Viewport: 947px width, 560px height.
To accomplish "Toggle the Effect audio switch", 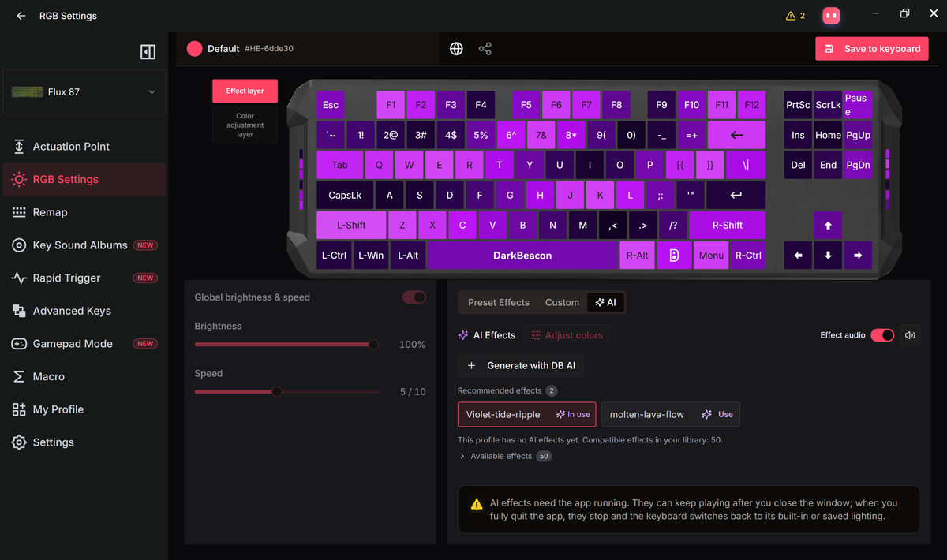I will (882, 335).
